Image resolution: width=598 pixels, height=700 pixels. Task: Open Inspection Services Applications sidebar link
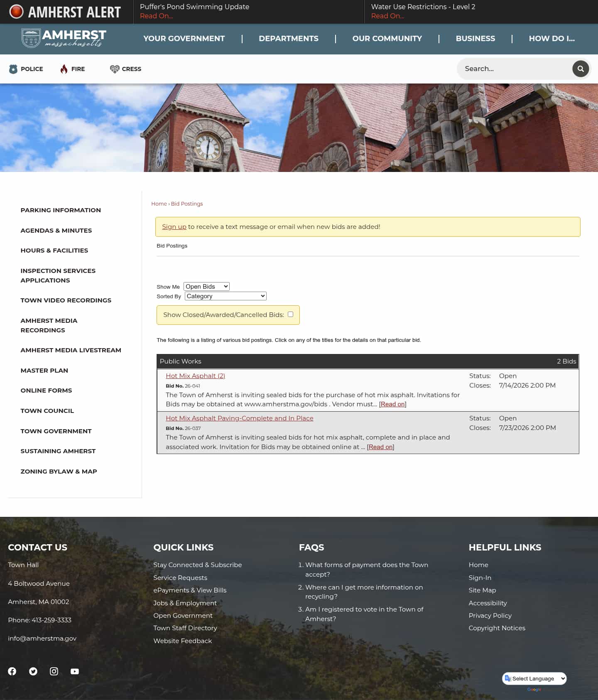coord(58,275)
